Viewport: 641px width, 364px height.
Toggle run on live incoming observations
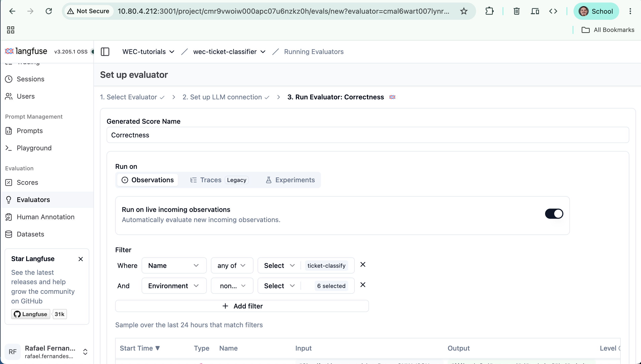click(554, 214)
